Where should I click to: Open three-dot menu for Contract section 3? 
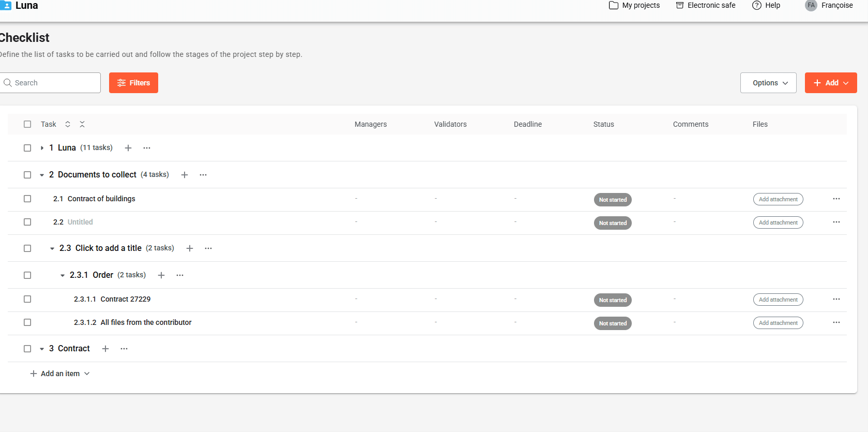(x=124, y=349)
